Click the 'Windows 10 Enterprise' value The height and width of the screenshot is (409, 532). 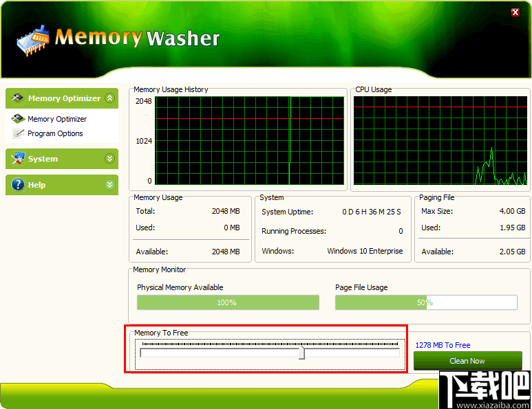tap(365, 251)
